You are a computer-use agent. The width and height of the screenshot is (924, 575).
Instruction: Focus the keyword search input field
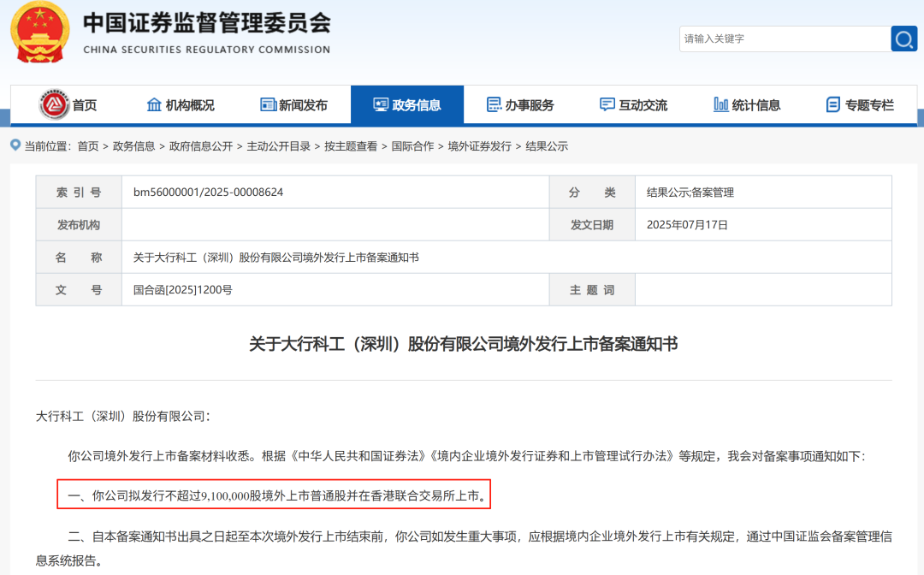(x=783, y=39)
